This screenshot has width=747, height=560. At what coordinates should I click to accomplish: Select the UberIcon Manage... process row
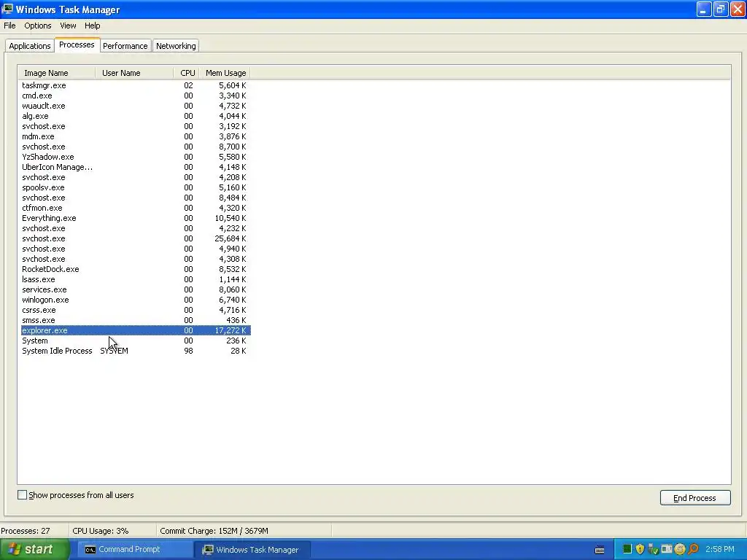coord(134,167)
